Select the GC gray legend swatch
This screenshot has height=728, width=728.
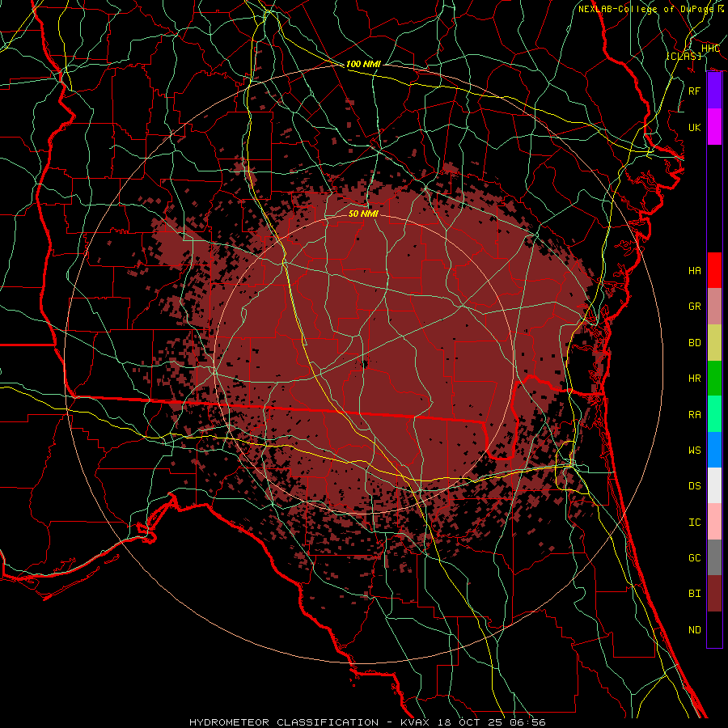pyautogui.click(x=714, y=557)
